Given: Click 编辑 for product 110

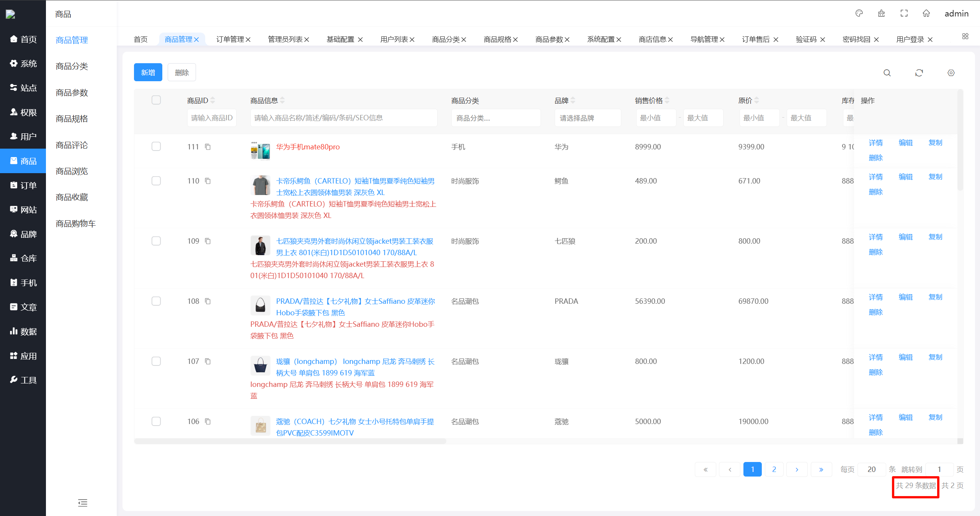Looking at the screenshot, I should (x=906, y=177).
